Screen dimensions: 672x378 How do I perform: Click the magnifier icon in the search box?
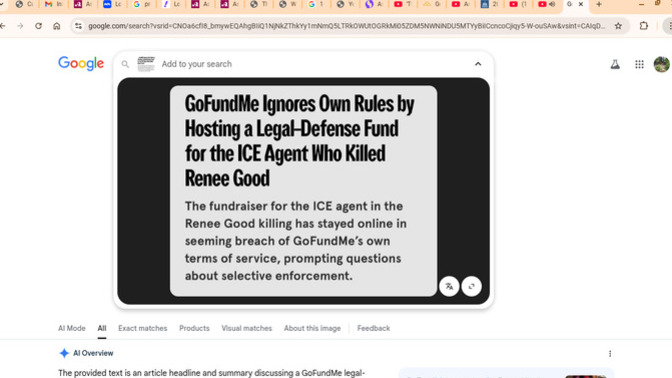125,64
